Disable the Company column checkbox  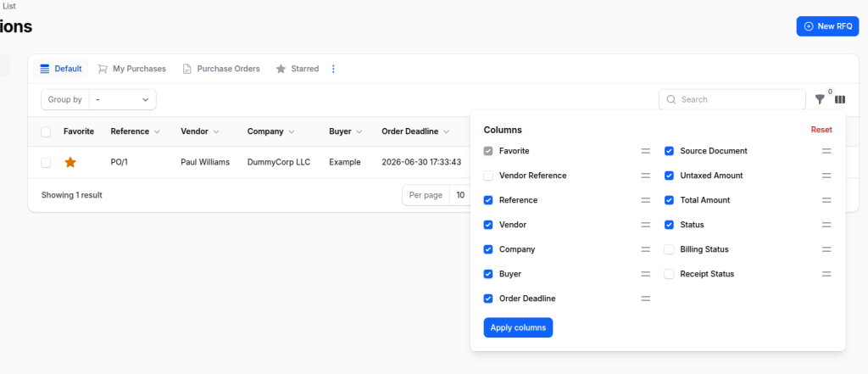point(488,249)
